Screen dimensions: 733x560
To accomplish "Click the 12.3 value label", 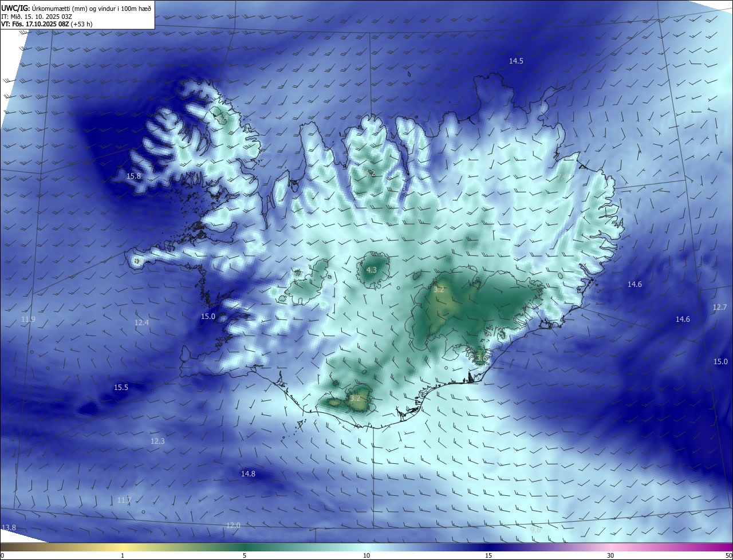I will pos(157,441).
